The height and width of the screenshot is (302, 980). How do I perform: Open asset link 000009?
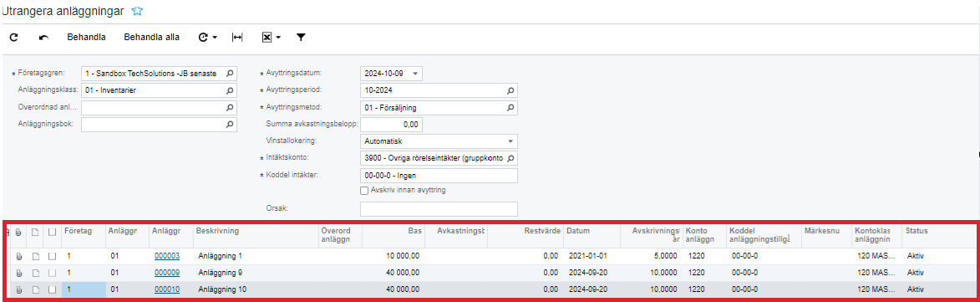[x=167, y=273]
